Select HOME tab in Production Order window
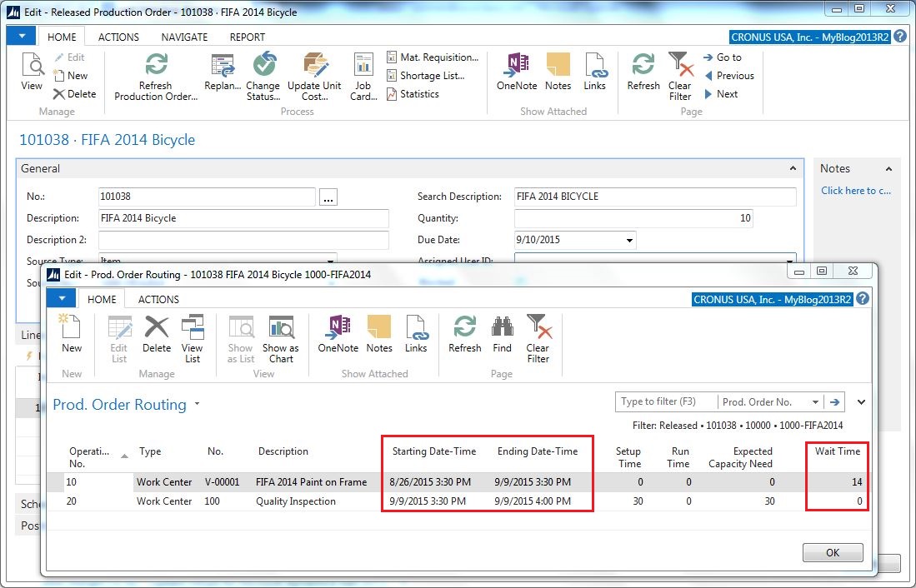Viewport: 916px width, 588px height. pyautogui.click(x=62, y=37)
